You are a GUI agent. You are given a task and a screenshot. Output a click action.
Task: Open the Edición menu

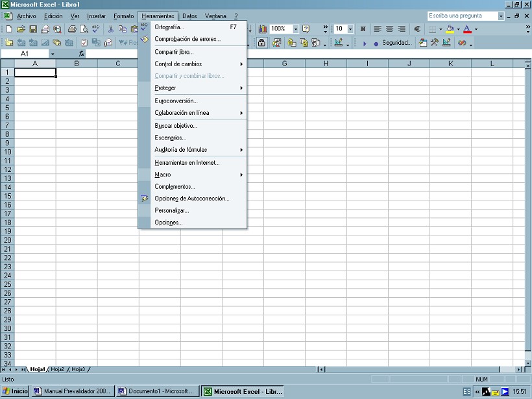(x=53, y=16)
